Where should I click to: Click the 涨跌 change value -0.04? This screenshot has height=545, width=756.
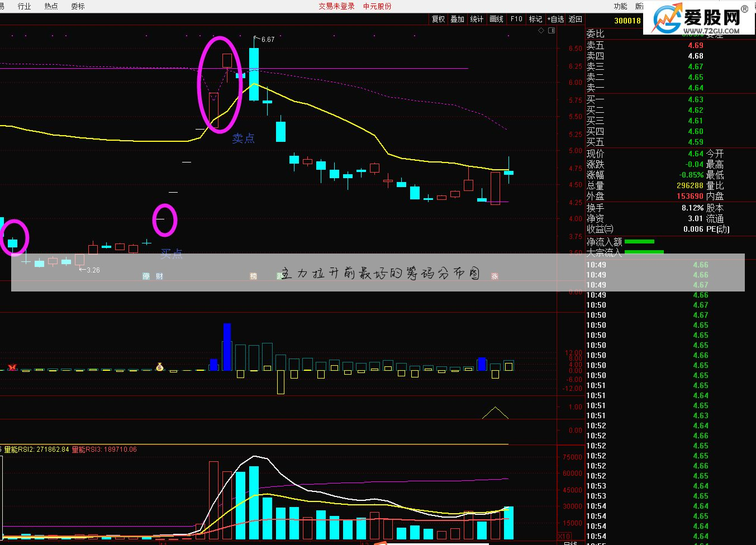coord(694,164)
